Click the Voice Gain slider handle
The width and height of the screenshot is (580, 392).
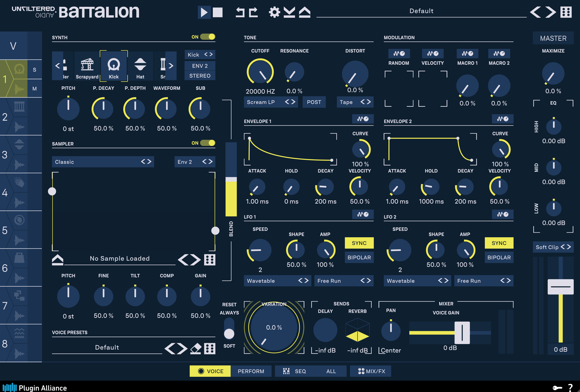pos(462,333)
